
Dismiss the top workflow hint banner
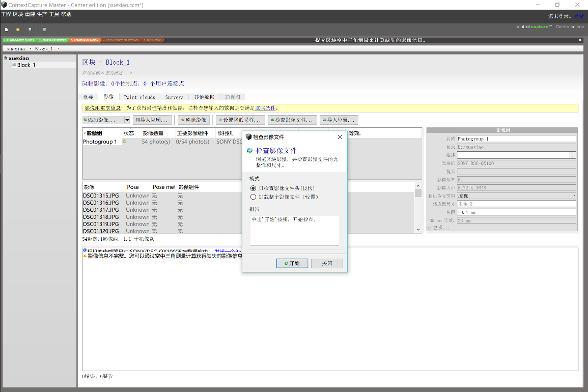coord(580,40)
